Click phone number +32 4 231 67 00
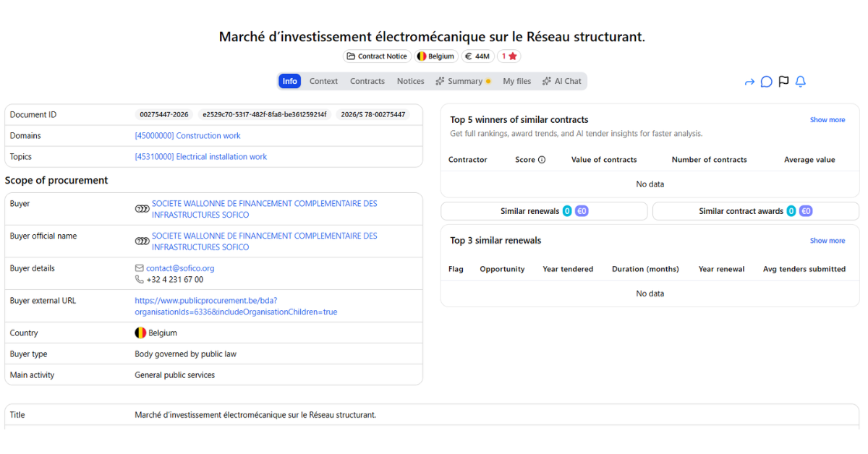Viewport: 868px width, 454px height. [174, 280]
